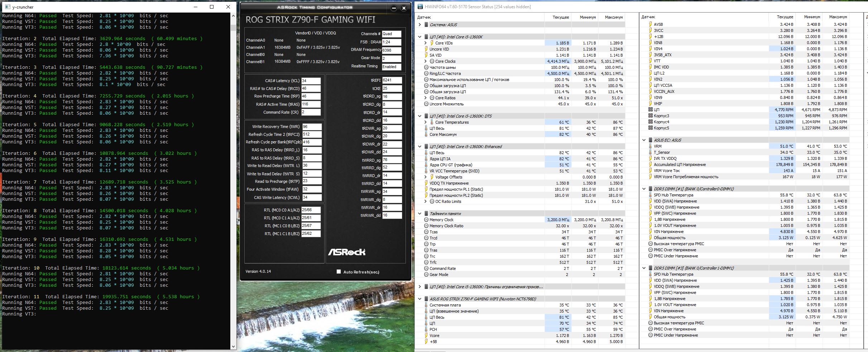Image resolution: width=868 pixels, height=352 pixels.
Task: Click the Realtime Timing field
Action: 392,67
